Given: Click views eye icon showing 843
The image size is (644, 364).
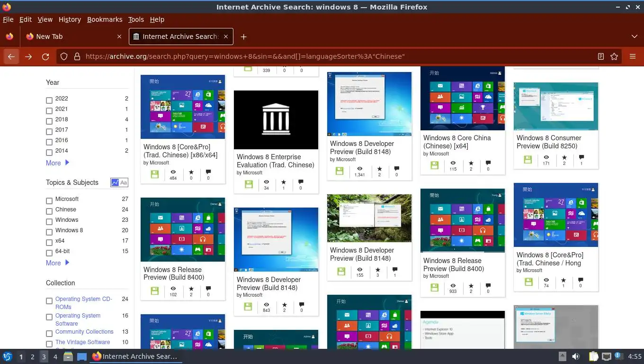Looking at the screenshot, I should 267,304.
